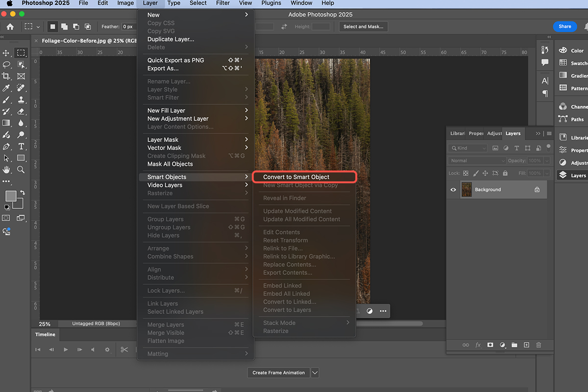Select the Move tool
Image resolution: width=588 pixels, height=392 pixels.
(x=6, y=53)
